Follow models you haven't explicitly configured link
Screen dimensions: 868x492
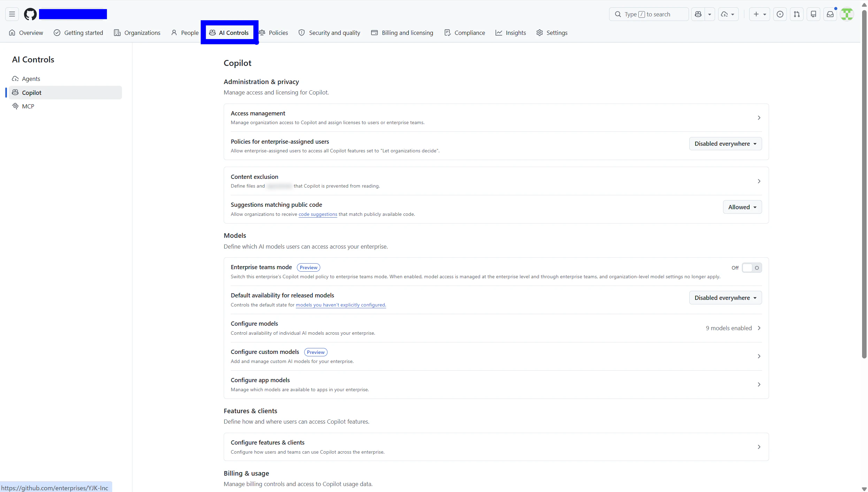click(x=341, y=305)
